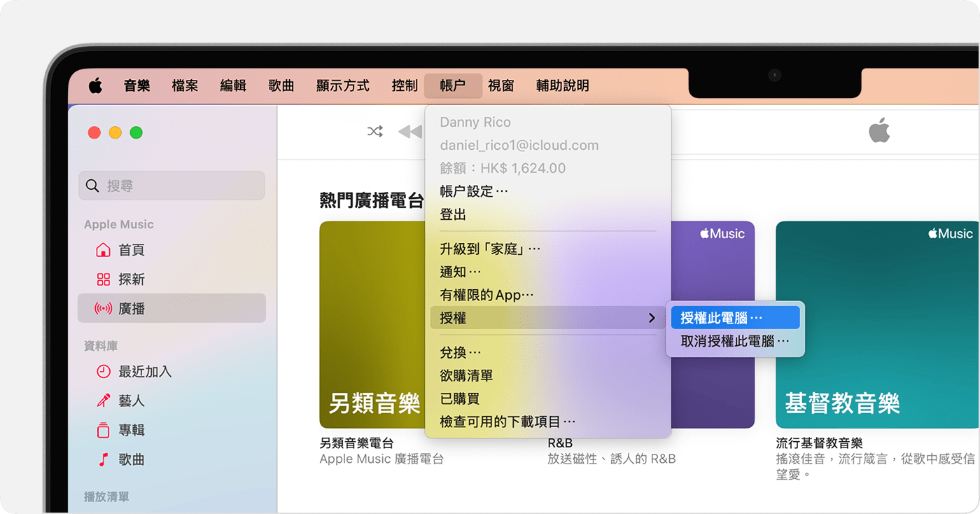Image resolution: width=980 pixels, height=514 pixels.
Task: Click the music note icon beside 歌曲
Action: click(103, 459)
